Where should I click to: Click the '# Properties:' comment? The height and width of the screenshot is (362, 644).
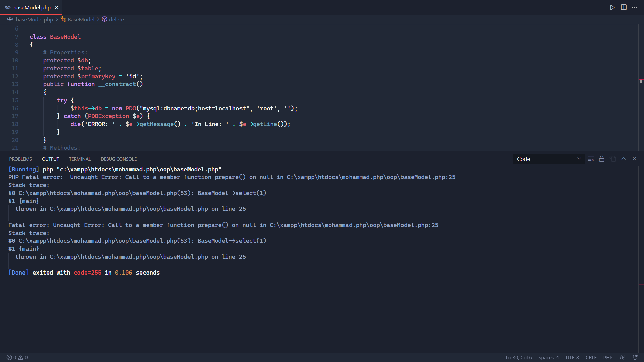[65, 52]
